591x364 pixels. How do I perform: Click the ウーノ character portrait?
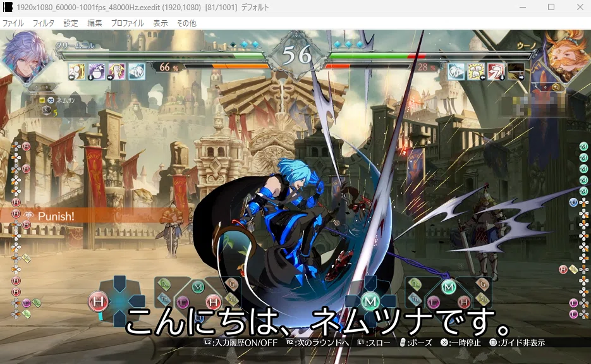567,56
